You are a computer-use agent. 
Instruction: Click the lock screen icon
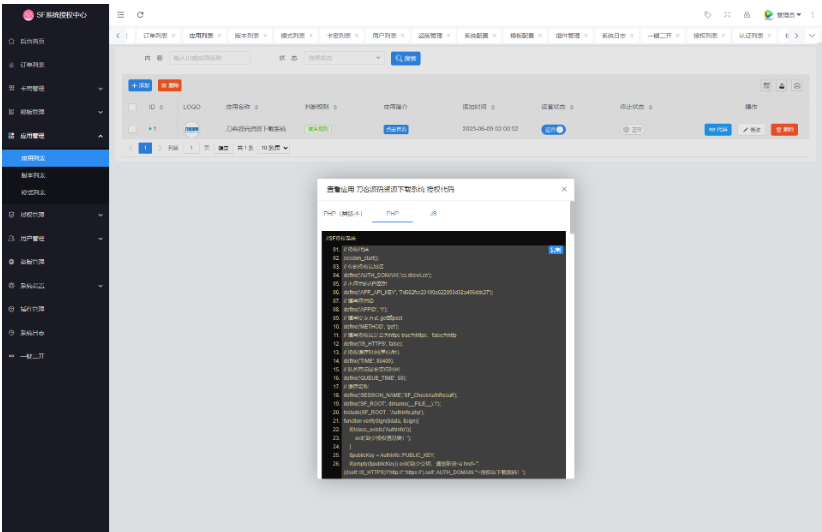coord(746,14)
